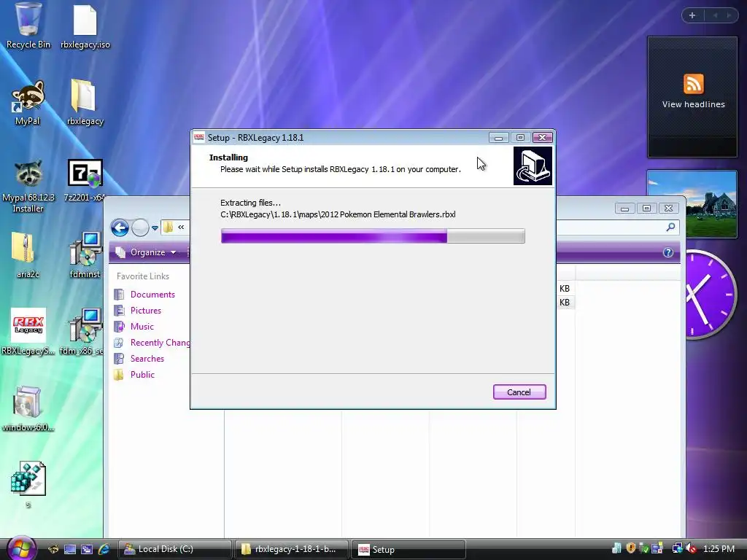Select the RBXLegacySetup desktop icon

pos(28,332)
